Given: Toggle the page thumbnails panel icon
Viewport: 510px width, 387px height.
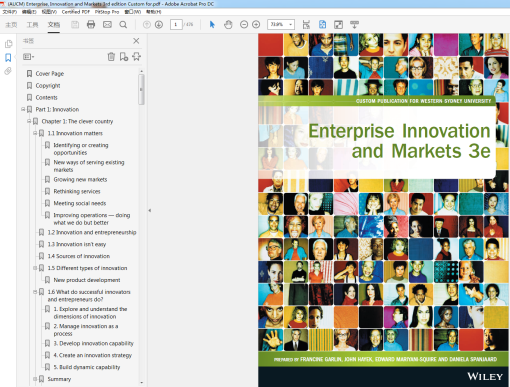Looking at the screenshot, I should (8, 44).
